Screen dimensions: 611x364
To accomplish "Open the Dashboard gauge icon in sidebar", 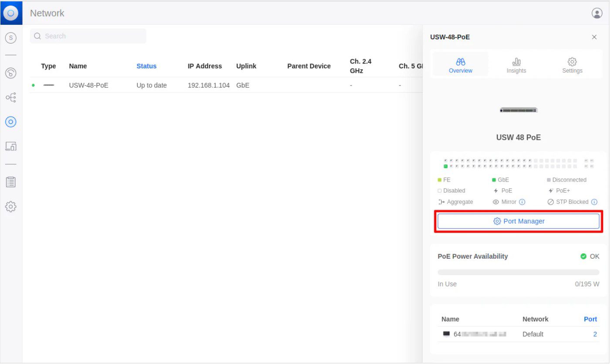I will point(11,73).
